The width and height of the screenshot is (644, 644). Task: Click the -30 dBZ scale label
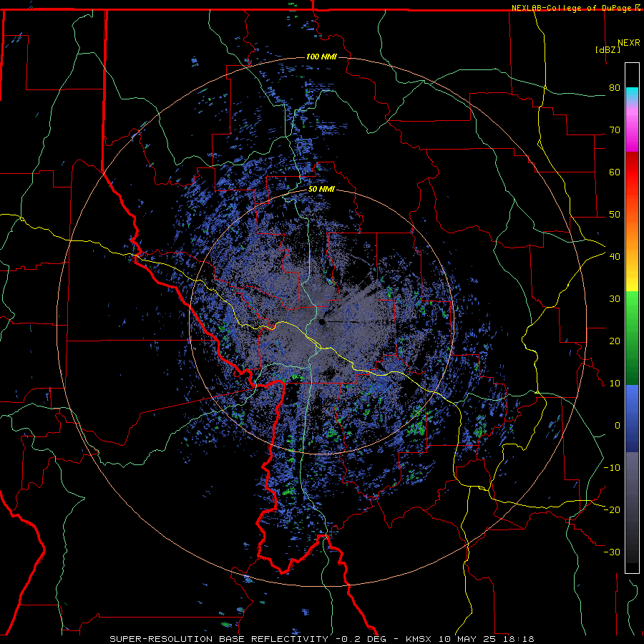click(612, 552)
